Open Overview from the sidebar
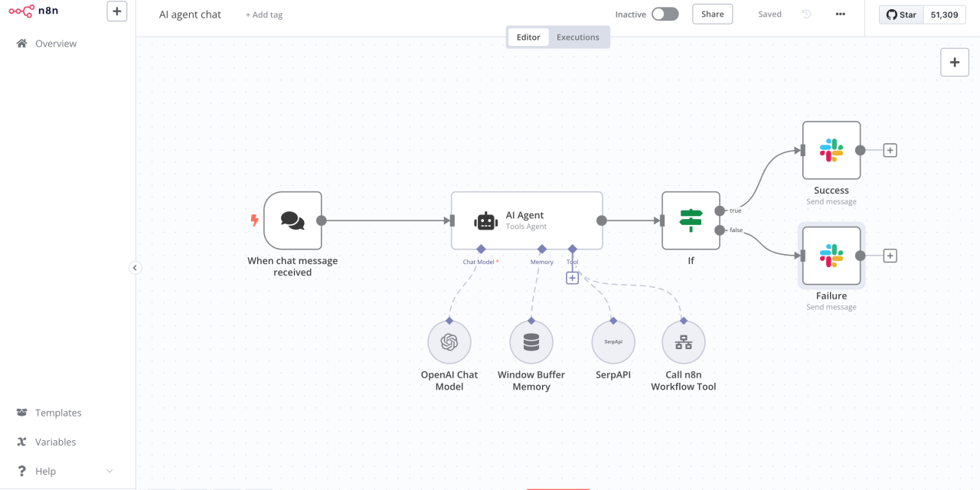The width and height of the screenshot is (980, 490). click(54, 43)
